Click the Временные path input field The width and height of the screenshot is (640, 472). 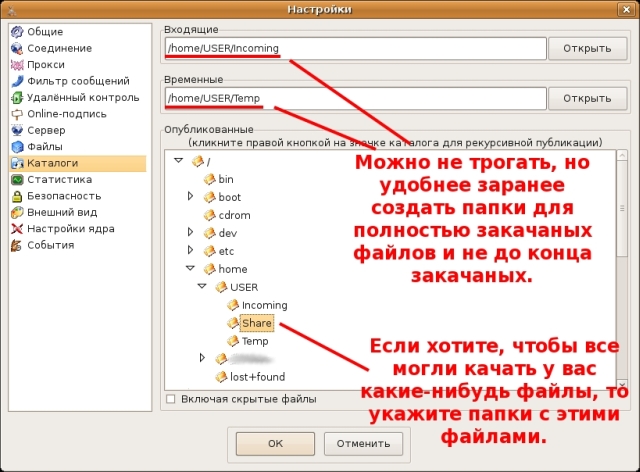point(355,98)
